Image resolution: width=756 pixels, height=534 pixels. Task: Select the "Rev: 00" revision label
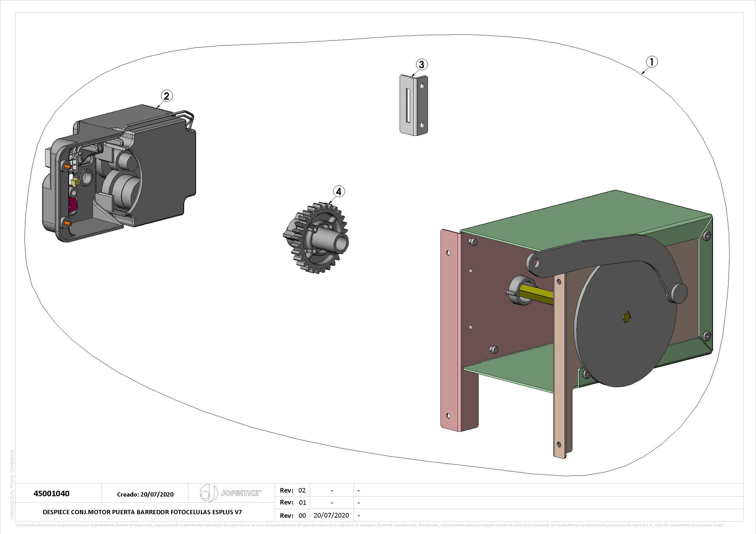point(293,515)
